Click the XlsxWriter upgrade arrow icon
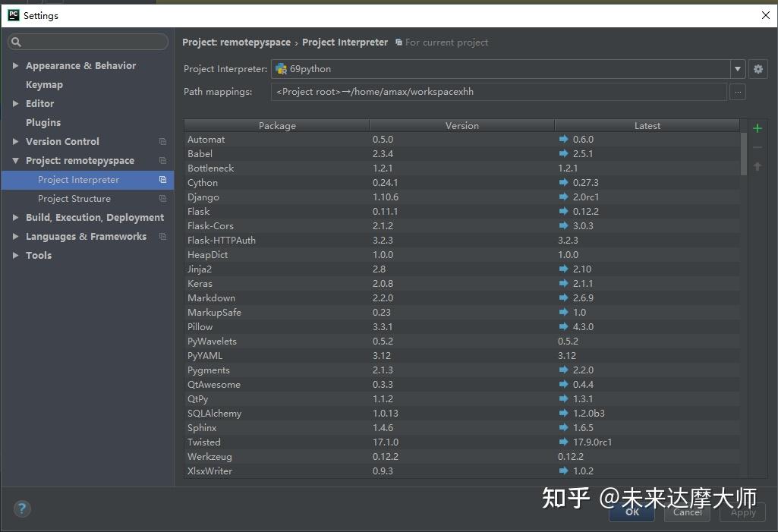 pos(563,471)
